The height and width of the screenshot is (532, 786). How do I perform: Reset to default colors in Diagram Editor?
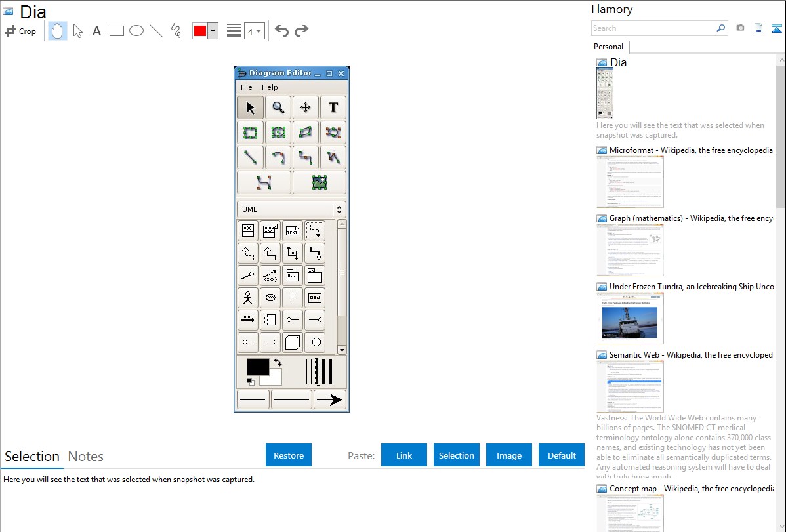pyautogui.click(x=250, y=382)
